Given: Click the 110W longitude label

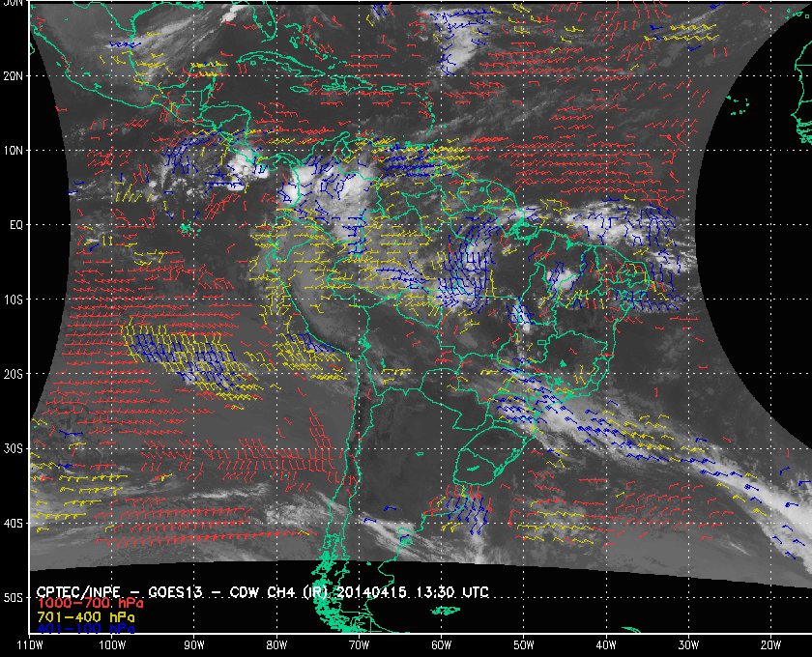Looking at the screenshot, I should 29,645.
